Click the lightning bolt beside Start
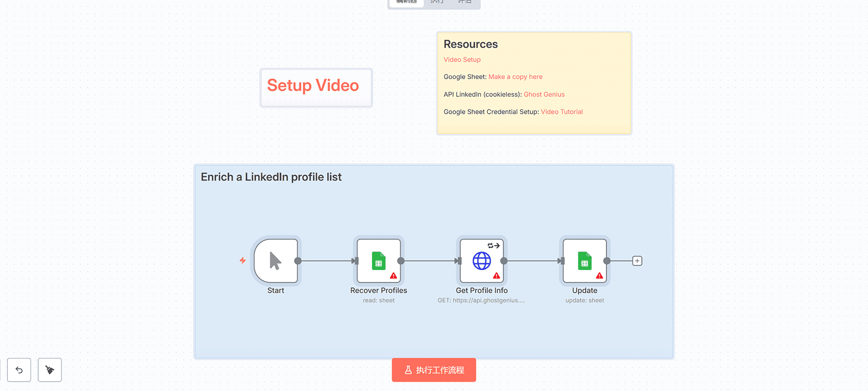 [242, 261]
